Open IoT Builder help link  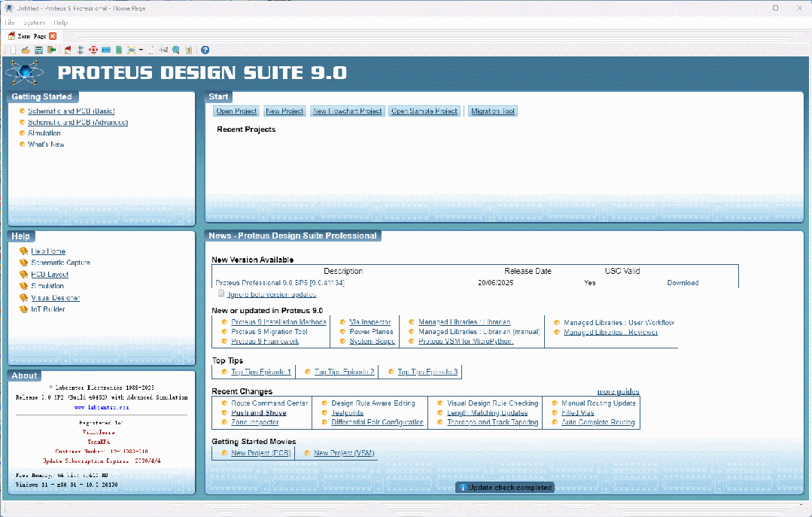coord(48,309)
